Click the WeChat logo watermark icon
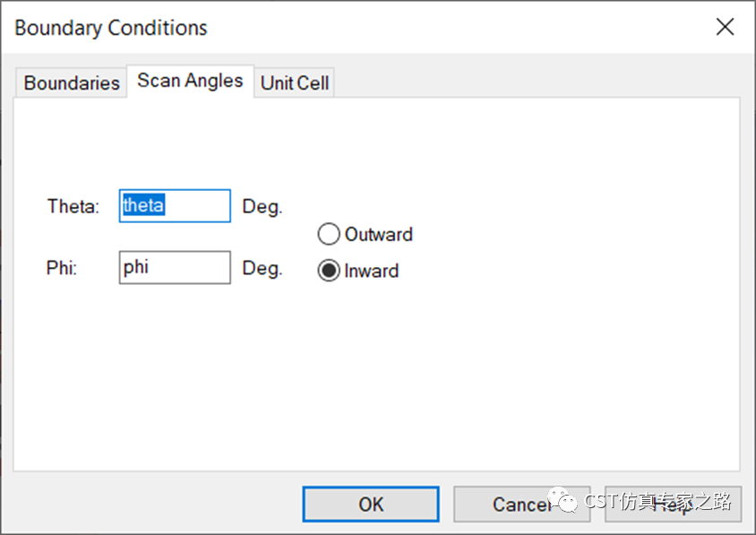756x535 pixels. click(x=563, y=500)
